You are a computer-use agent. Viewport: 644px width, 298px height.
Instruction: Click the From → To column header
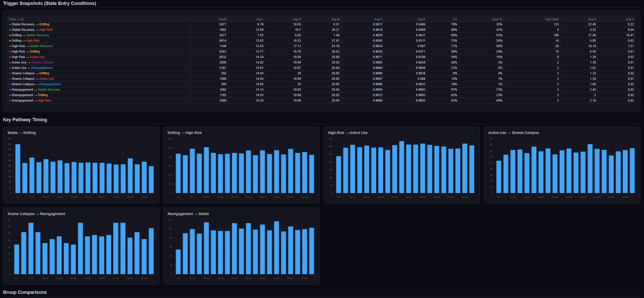(16, 19)
